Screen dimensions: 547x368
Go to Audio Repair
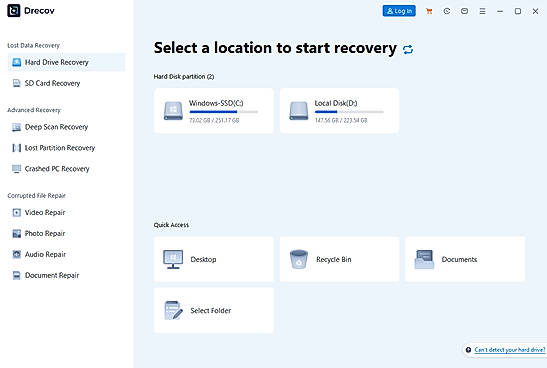[x=66, y=254]
